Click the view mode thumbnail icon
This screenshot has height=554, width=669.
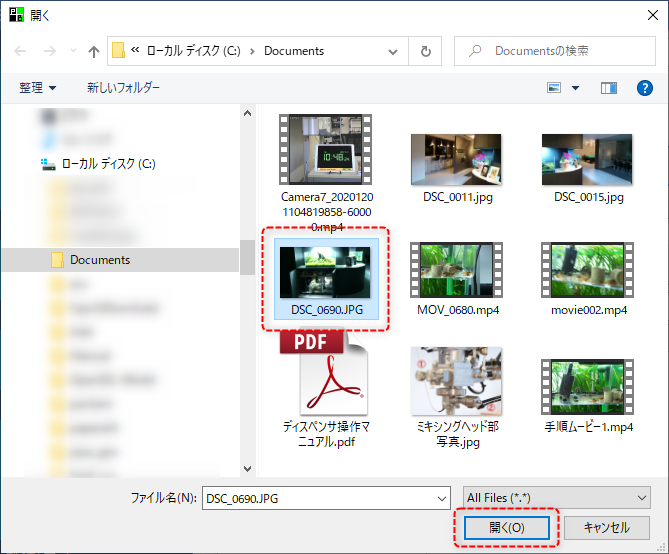(x=554, y=88)
